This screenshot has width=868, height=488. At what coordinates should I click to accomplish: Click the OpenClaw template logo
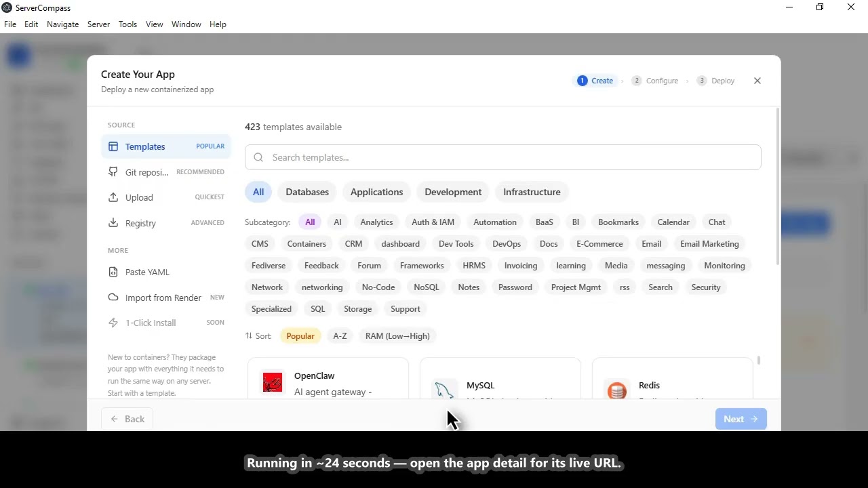273,383
